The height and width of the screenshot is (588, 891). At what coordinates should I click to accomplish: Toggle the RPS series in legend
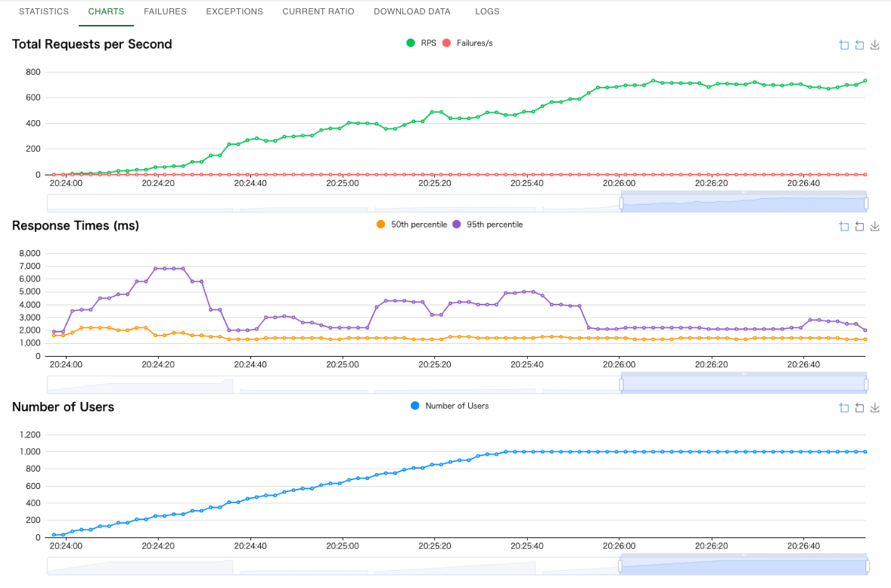421,43
